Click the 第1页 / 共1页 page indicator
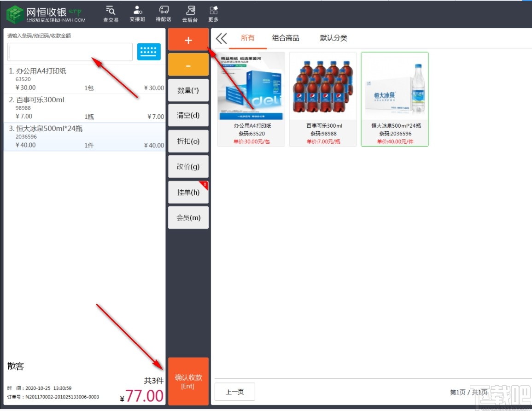532x411 pixels. click(468, 392)
